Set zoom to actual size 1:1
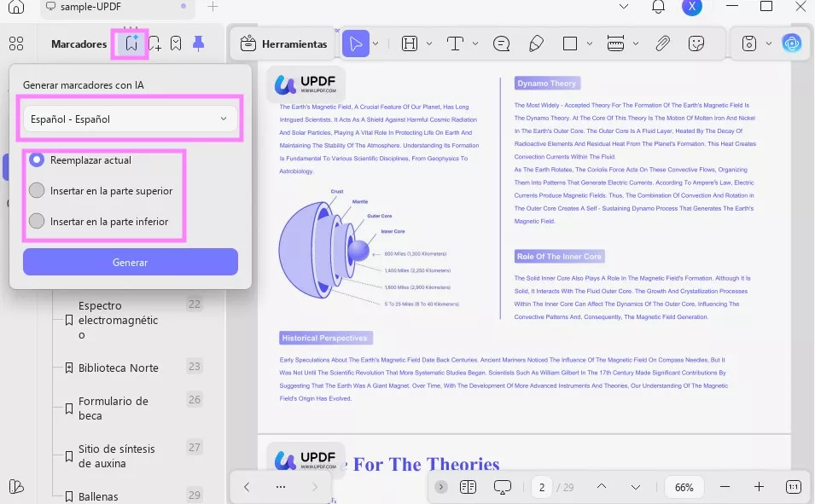This screenshot has height=504, width=815. pyautogui.click(x=793, y=487)
